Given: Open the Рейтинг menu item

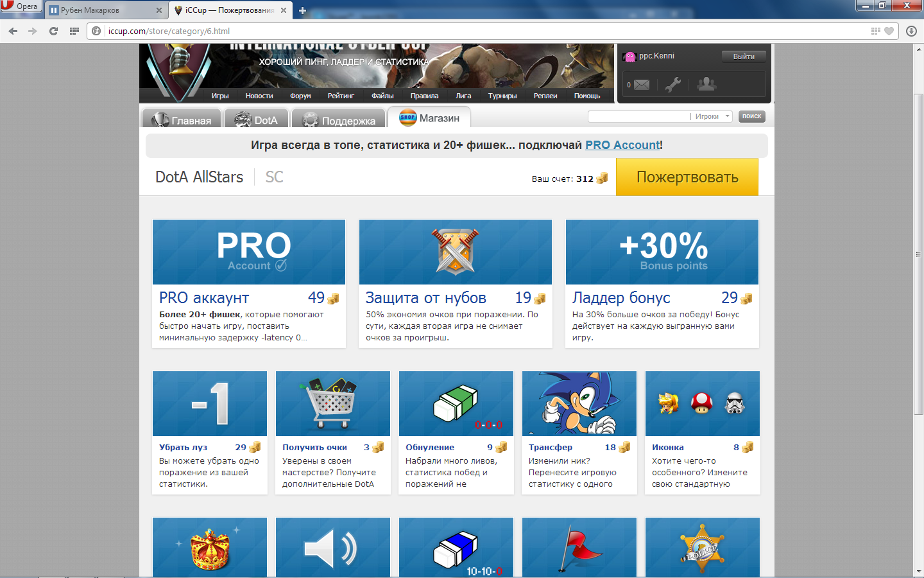Looking at the screenshot, I should pos(341,96).
